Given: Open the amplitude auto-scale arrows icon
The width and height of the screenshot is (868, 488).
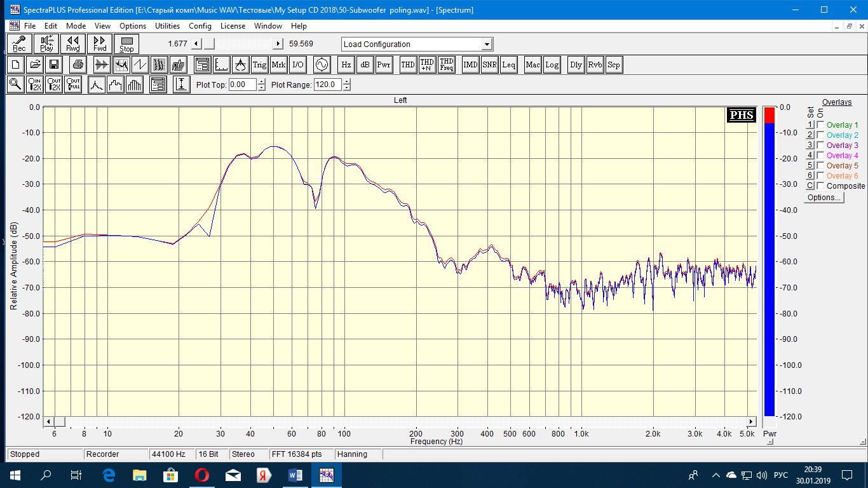Looking at the screenshot, I should click(182, 84).
